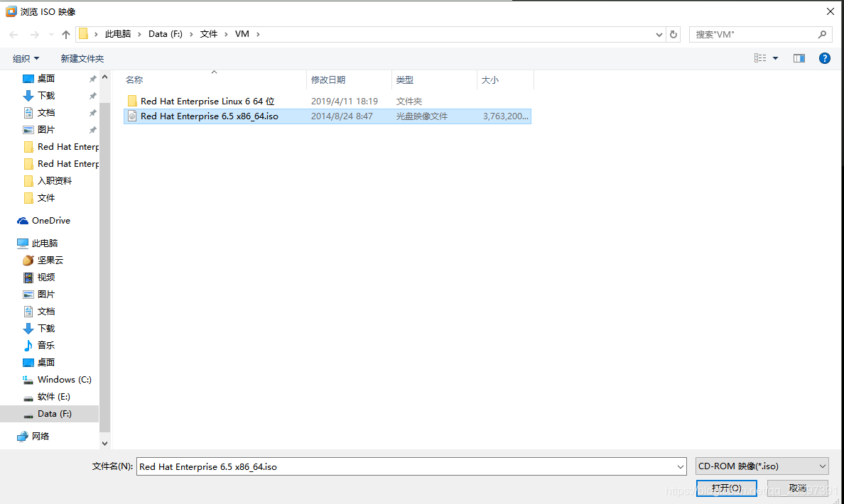Viewport: 844px width, 504px height.
Task: Open the 组织 menu
Action: [x=26, y=58]
